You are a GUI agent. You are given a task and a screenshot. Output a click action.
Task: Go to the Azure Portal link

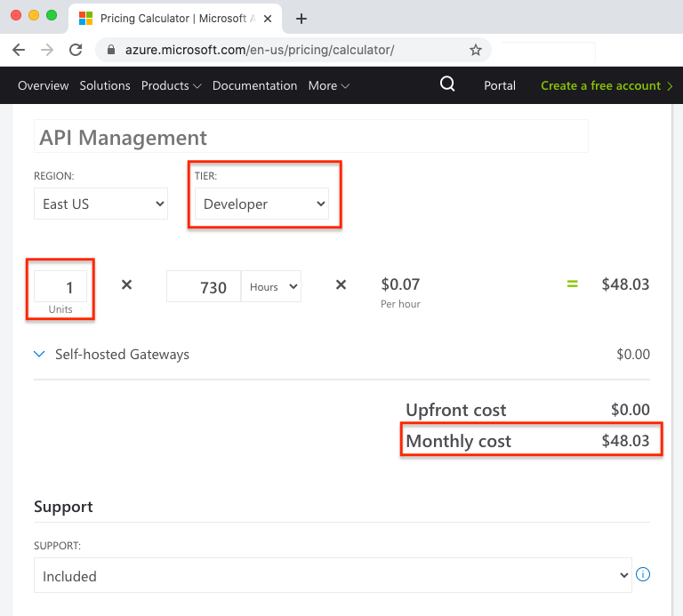click(x=500, y=85)
